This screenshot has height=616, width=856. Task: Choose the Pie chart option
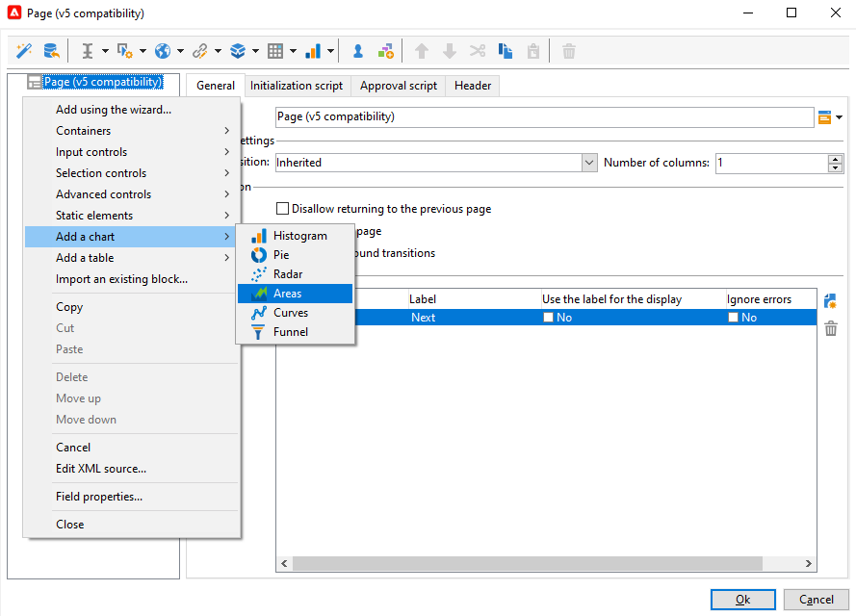(x=280, y=255)
